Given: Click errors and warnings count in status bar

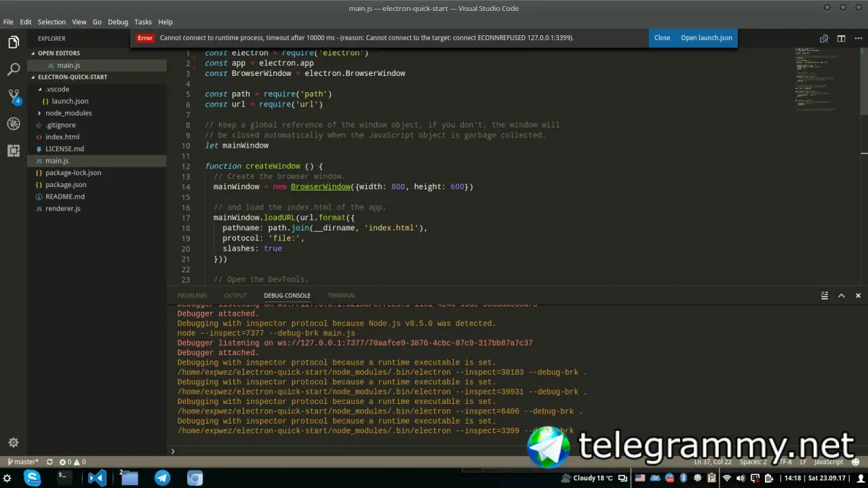Looking at the screenshot, I should coord(73,462).
